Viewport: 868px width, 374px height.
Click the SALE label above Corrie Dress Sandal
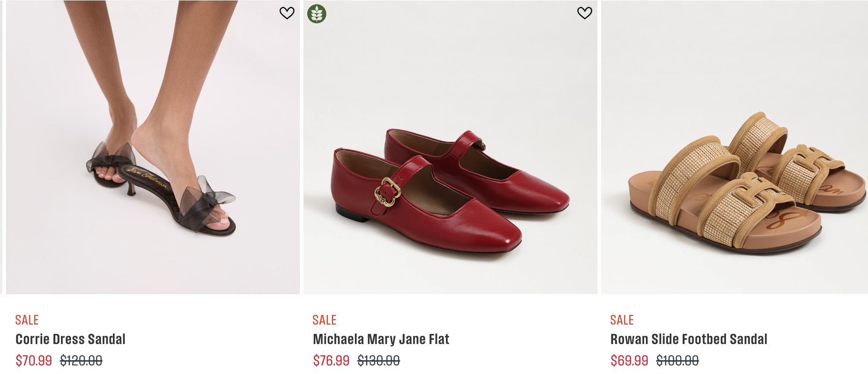pyautogui.click(x=27, y=320)
